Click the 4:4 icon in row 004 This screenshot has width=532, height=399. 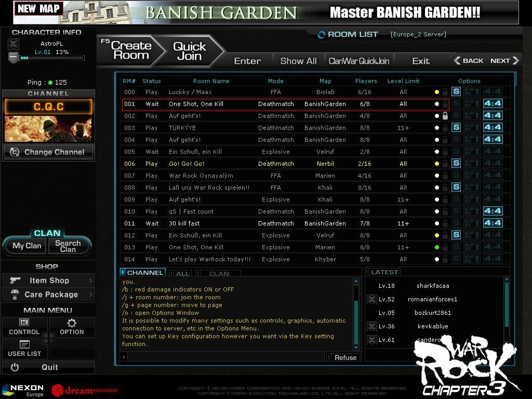493,139
